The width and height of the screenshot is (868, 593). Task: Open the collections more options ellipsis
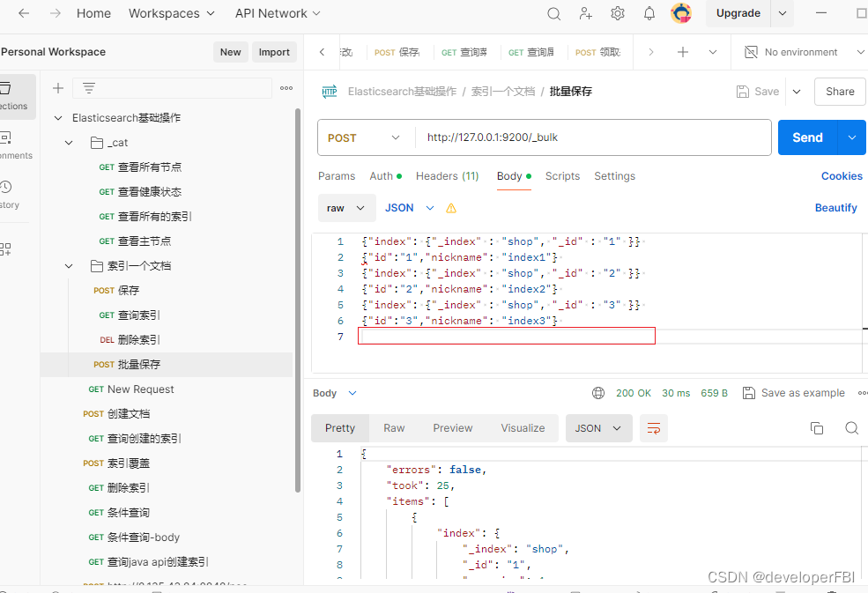point(286,88)
